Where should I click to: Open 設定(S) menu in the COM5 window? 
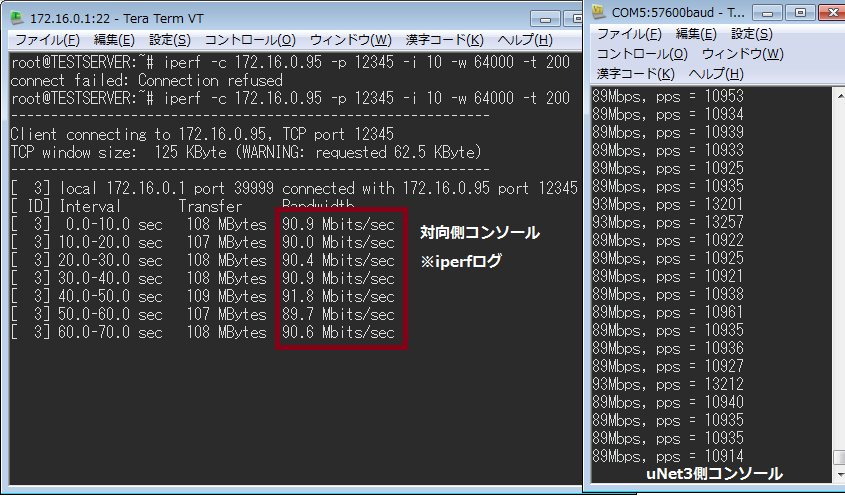[x=753, y=34]
